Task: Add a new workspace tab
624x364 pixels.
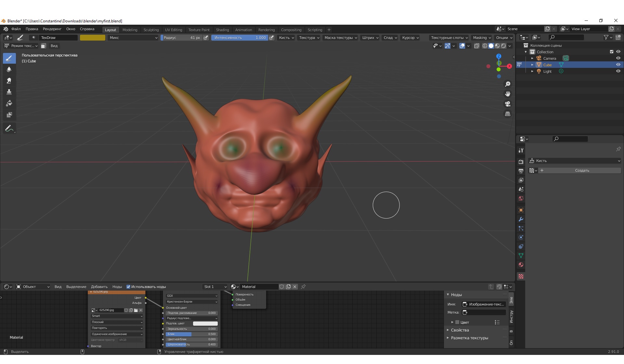Action: (x=329, y=30)
